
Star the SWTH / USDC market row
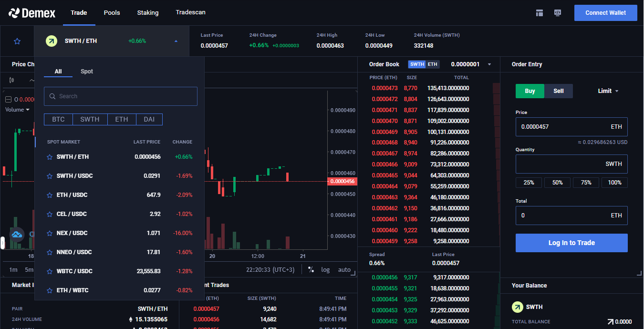tap(49, 176)
